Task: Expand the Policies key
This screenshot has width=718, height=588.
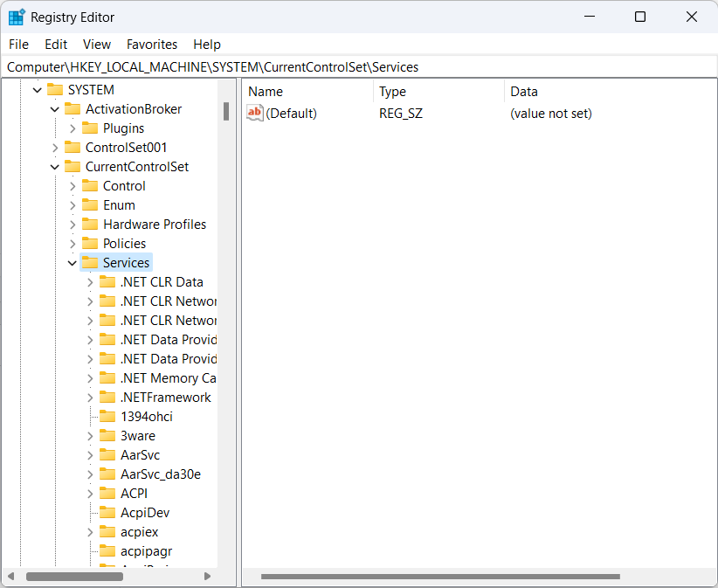Action: click(x=72, y=244)
